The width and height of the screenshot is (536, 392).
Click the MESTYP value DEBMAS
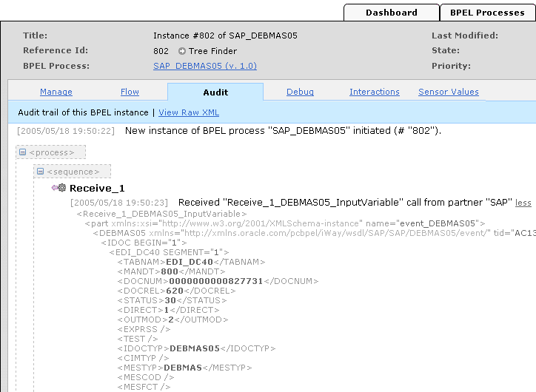click(x=183, y=368)
